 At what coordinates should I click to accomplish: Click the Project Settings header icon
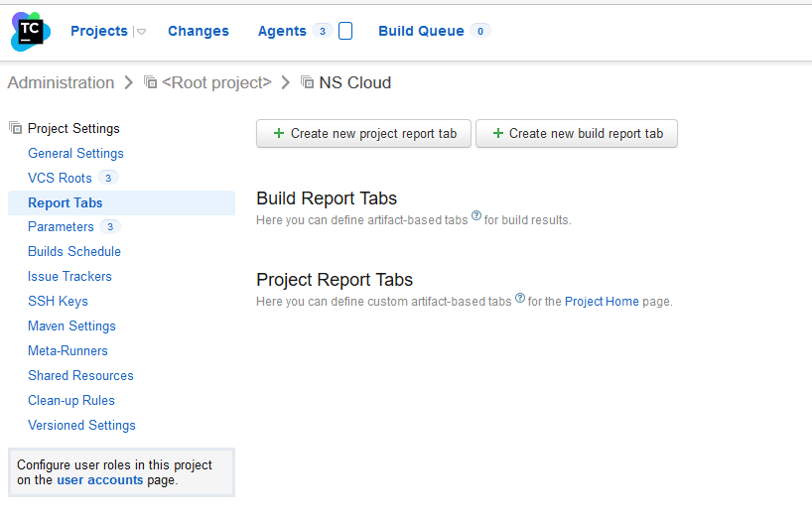click(x=15, y=128)
